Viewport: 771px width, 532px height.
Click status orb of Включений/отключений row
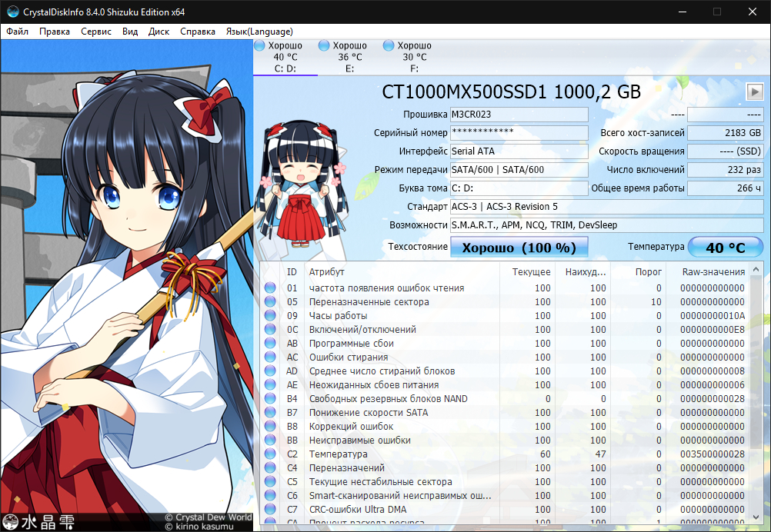270,329
